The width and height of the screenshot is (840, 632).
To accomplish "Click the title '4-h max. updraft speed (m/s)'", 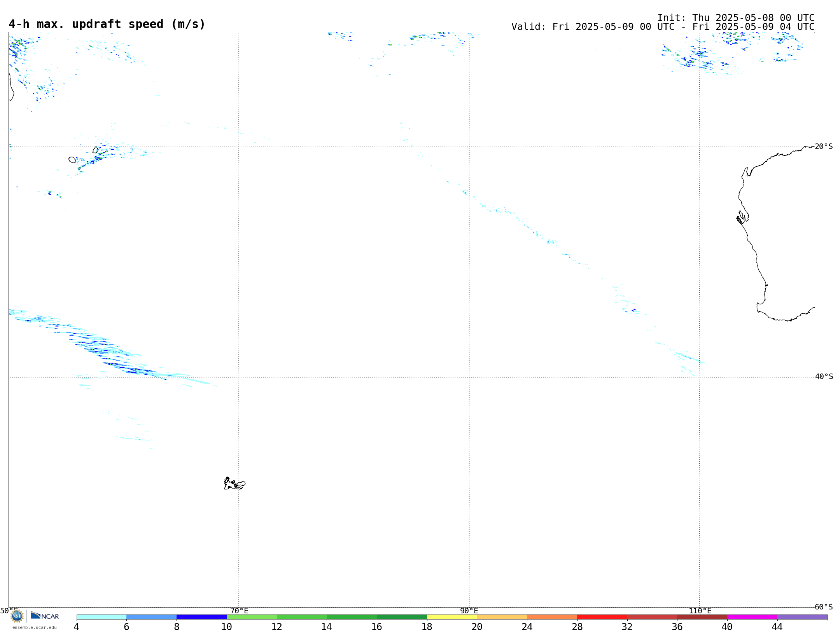I will click(107, 24).
